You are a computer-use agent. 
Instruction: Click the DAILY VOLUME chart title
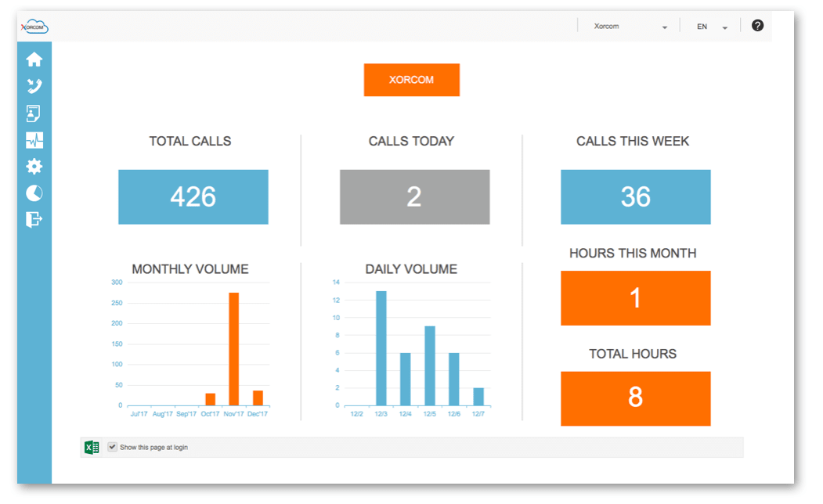click(x=412, y=269)
